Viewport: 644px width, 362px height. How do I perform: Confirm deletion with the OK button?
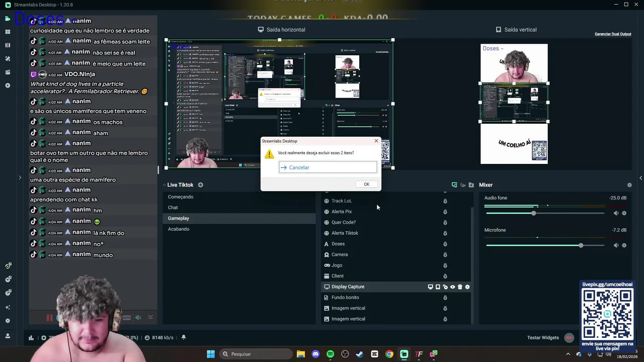(x=366, y=184)
